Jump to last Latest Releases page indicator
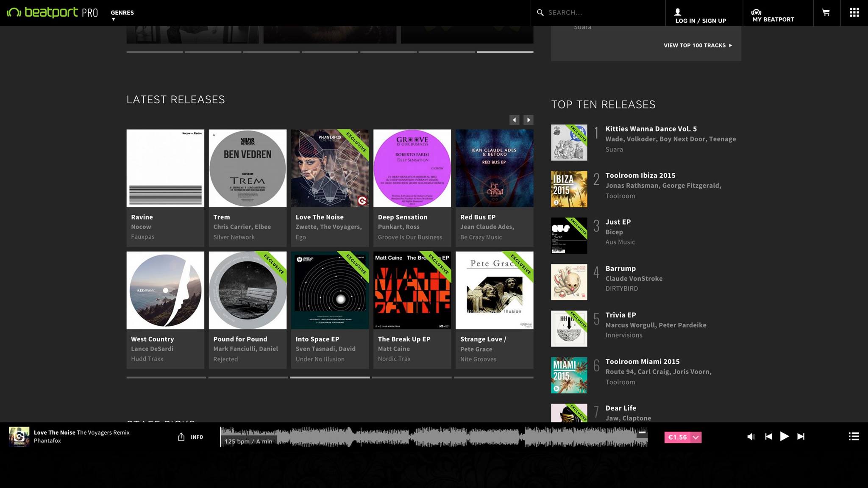This screenshot has height=488, width=868. click(x=494, y=377)
